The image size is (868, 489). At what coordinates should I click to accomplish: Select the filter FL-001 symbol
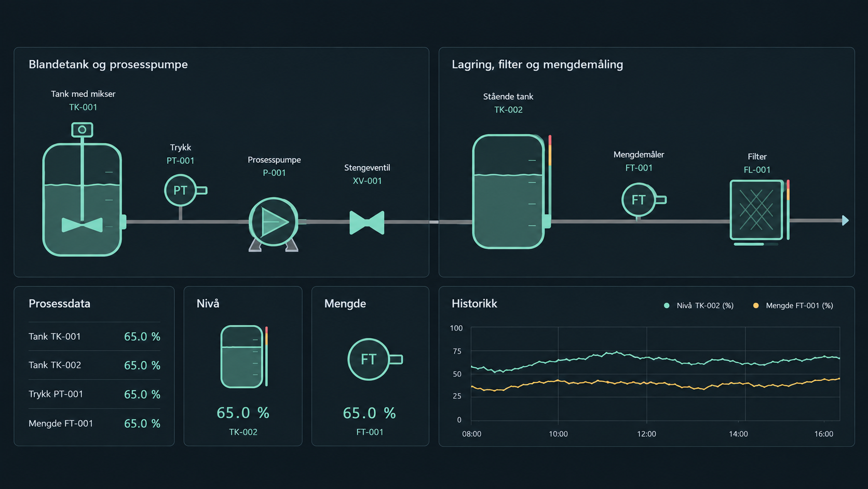(x=756, y=210)
